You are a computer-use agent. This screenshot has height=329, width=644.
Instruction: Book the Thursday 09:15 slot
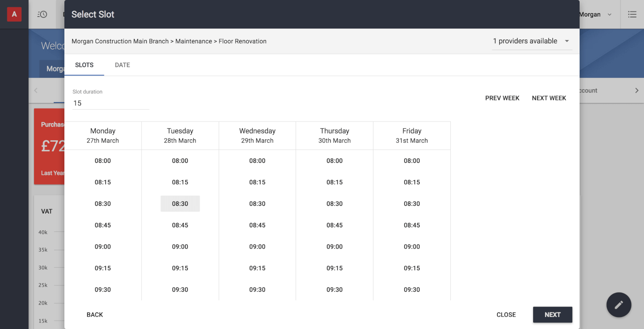pos(335,268)
